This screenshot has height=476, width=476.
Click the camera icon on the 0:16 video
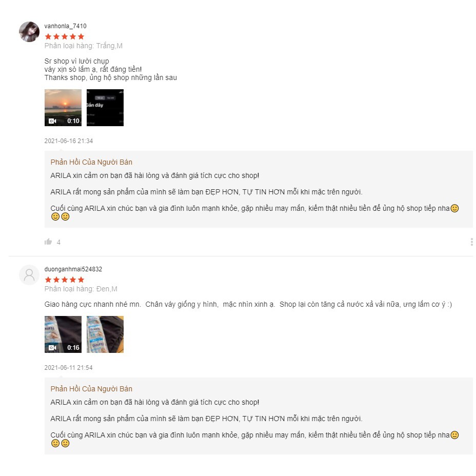click(52, 348)
